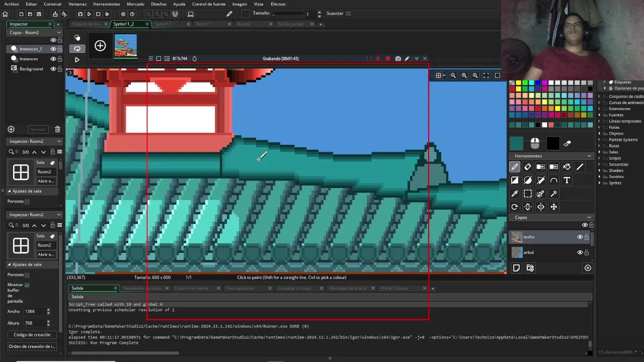Select the Ellipse tool
The height and width of the screenshot is (362, 644).
(x=528, y=180)
